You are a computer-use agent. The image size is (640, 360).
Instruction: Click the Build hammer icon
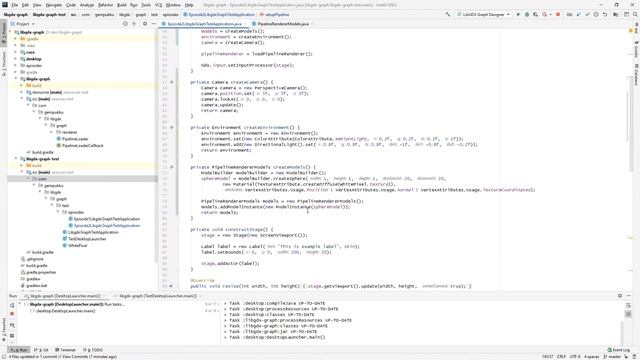click(x=448, y=14)
